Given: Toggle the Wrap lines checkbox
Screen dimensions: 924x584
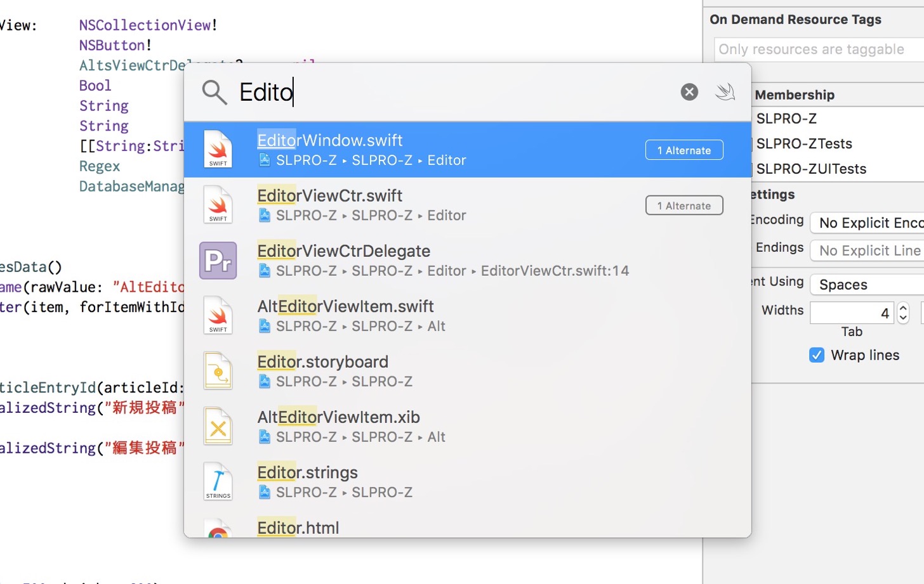Looking at the screenshot, I should [817, 355].
